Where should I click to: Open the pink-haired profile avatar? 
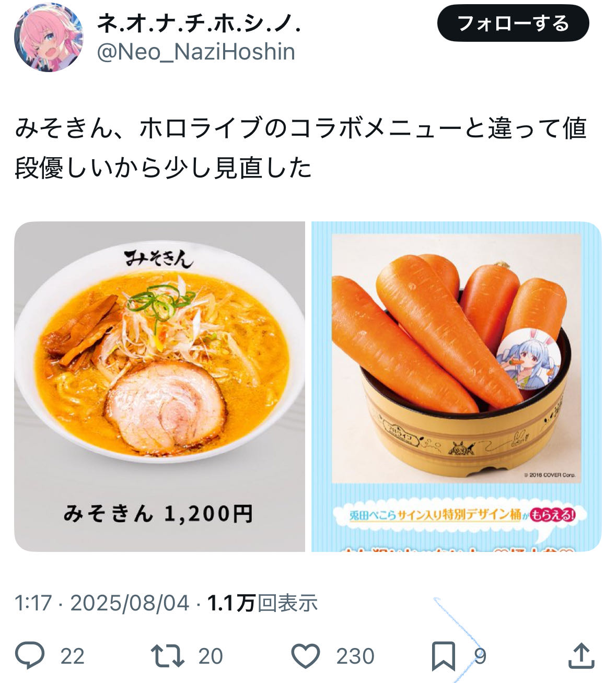click(49, 38)
